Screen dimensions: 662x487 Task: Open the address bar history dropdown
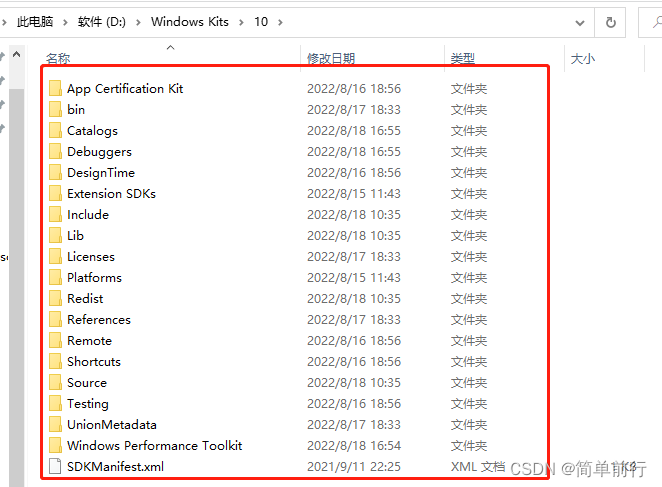(580, 23)
